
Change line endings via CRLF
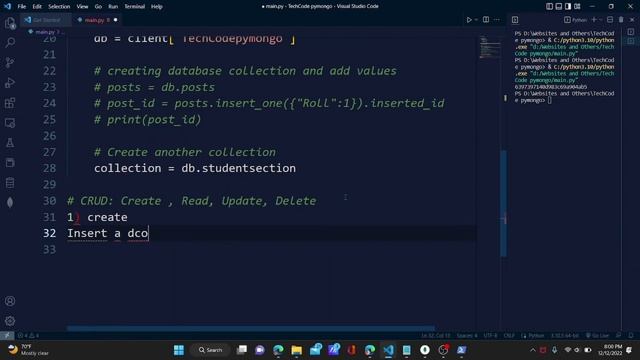click(x=509, y=336)
